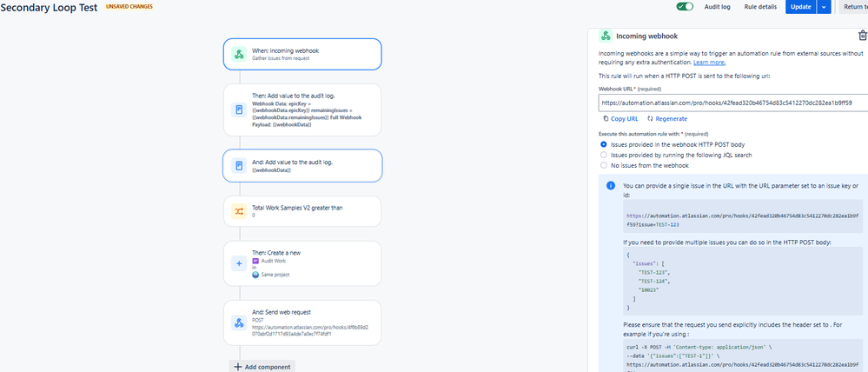
Task: Copy the webhook URL
Action: pyautogui.click(x=620, y=119)
